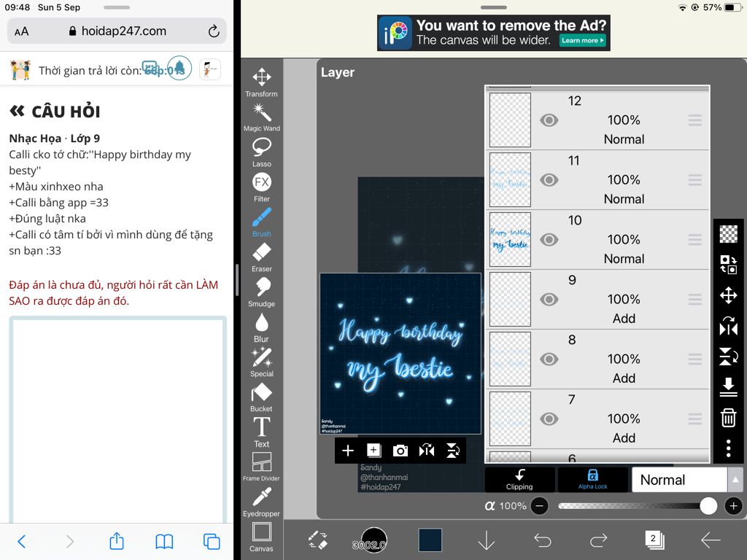Image resolution: width=747 pixels, height=560 pixels.
Task: Open the FX Filter tool
Action: (x=262, y=187)
